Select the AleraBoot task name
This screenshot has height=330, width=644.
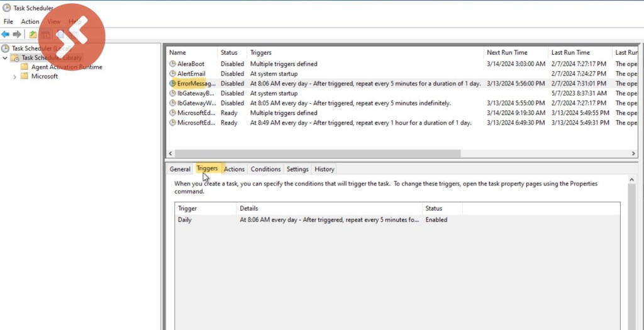tap(191, 64)
